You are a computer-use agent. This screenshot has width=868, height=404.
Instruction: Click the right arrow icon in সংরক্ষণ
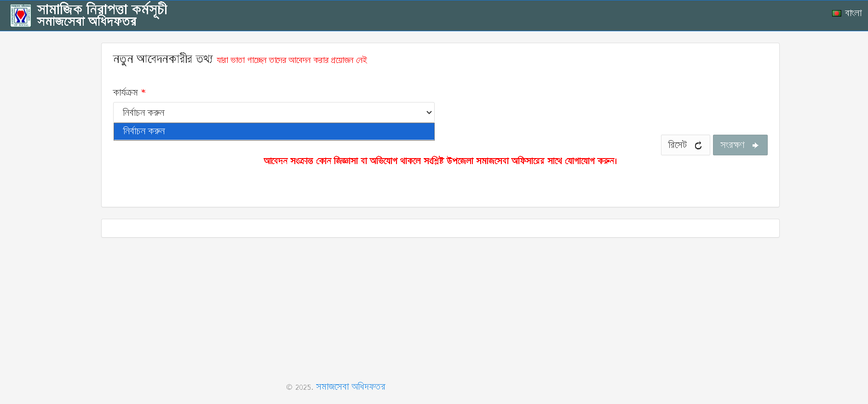[x=755, y=146]
